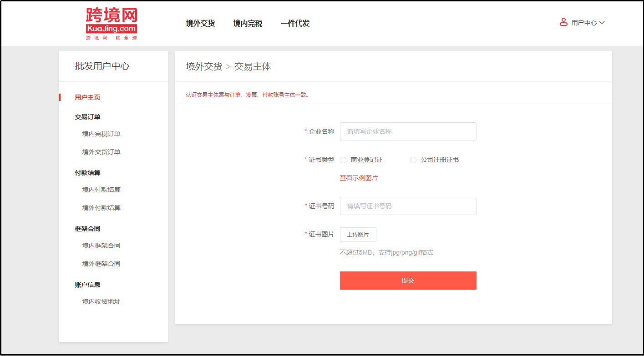This screenshot has width=644, height=356.
Task: Open 境内收货地址 in sidebar
Action: (x=101, y=301)
